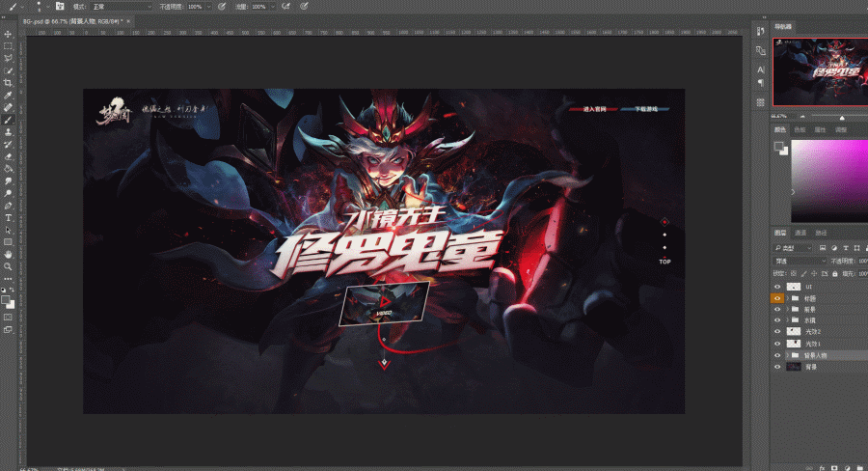Open the Paragraph panel icon
Image resolution: width=868 pixels, height=471 pixels.
(x=761, y=83)
